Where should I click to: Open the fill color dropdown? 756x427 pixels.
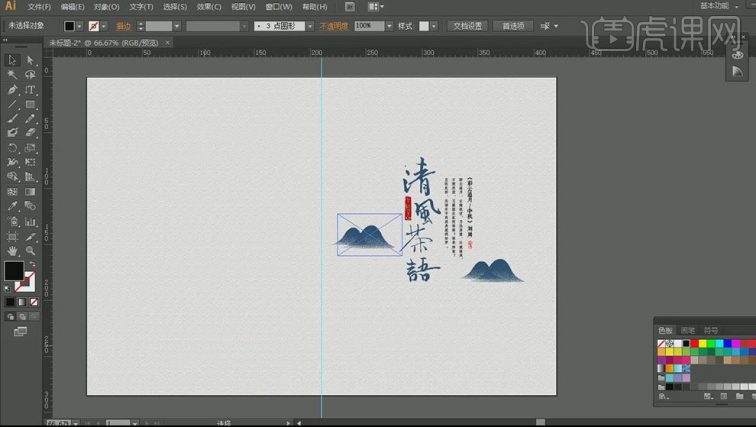pos(81,26)
